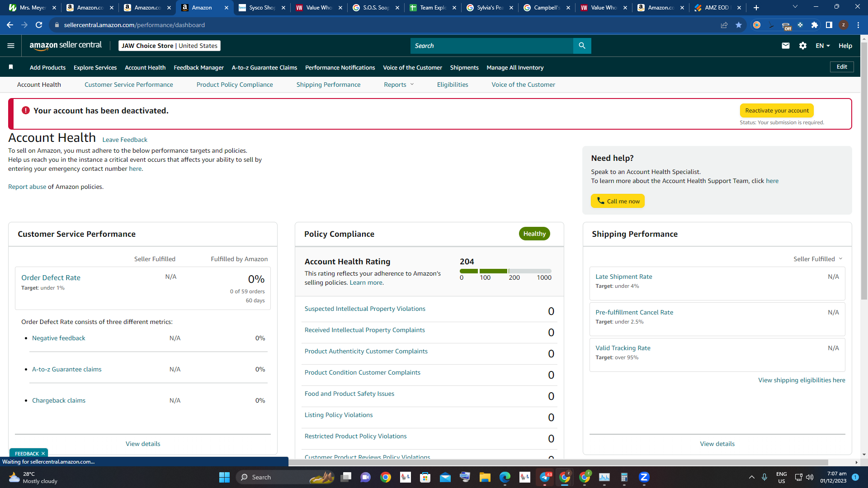Click the teal search magnifier button
The image size is (868, 488).
coord(582,46)
